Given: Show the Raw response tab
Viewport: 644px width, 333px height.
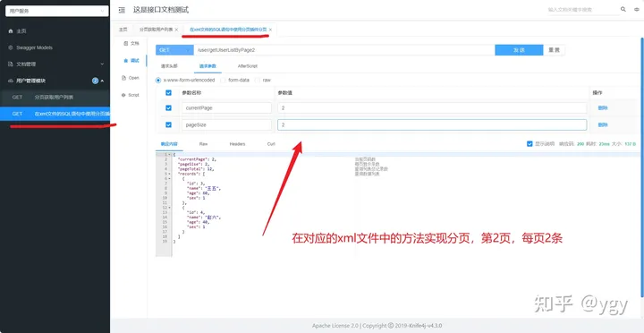Looking at the screenshot, I should (x=203, y=144).
